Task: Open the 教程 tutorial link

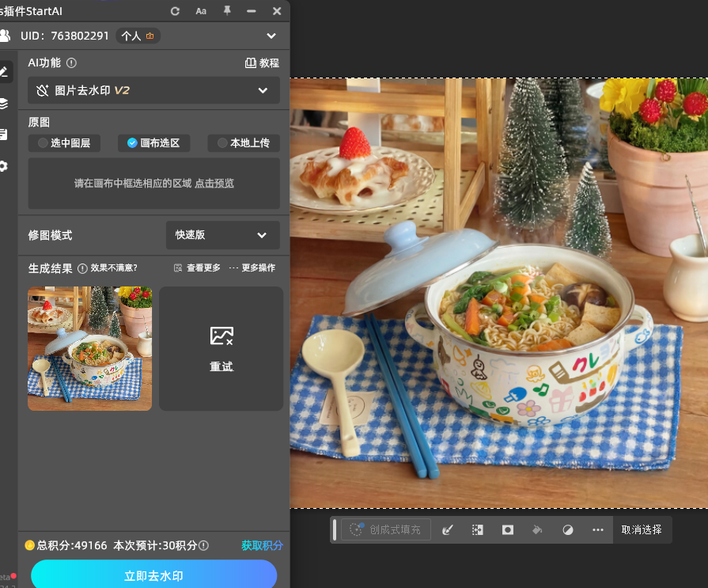Action: point(262,63)
